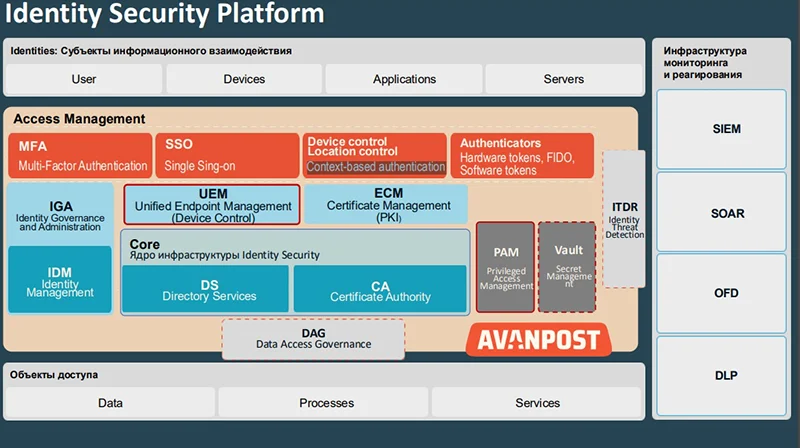This screenshot has height=448, width=800.
Task: Open the UEM Unified Endpoint Management block
Action: pos(211,204)
